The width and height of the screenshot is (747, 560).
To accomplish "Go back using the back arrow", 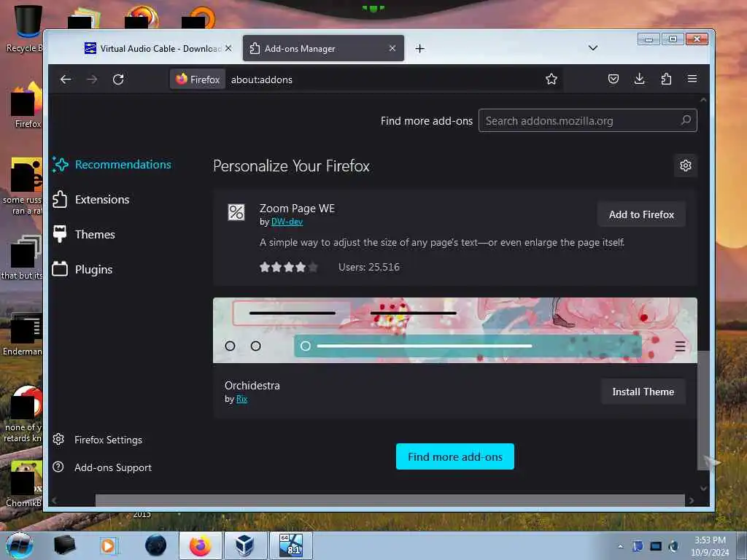I will [x=66, y=79].
